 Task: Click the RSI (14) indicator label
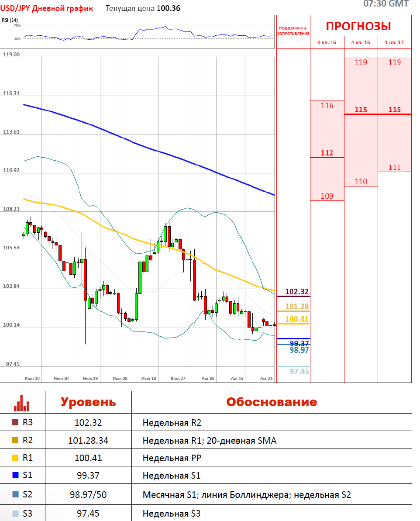click(x=10, y=20)
